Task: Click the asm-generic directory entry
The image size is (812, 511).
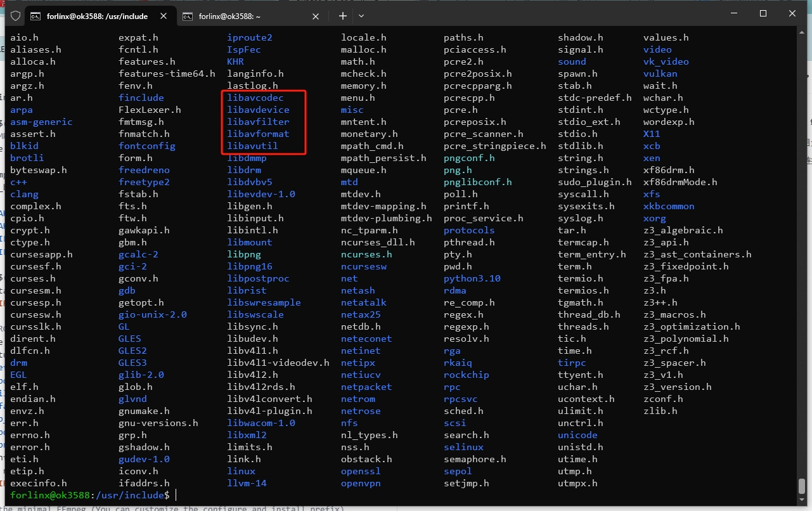Action: [x=41, y=122]
